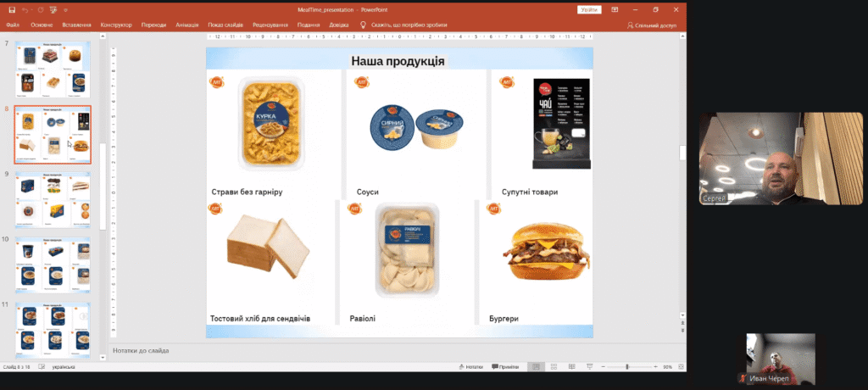Click the zoom in plus icon
The width and height of the screenshot is (868, 390).
tap(654, 366)
